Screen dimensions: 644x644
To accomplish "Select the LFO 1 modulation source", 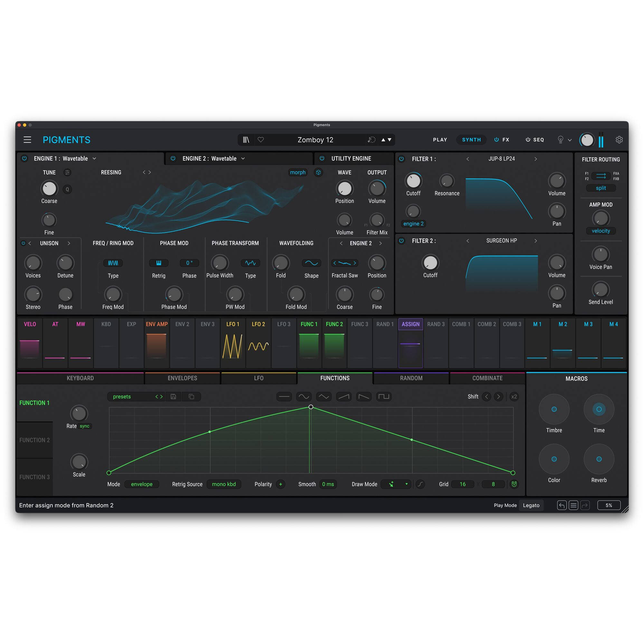I will pos(233,343).
